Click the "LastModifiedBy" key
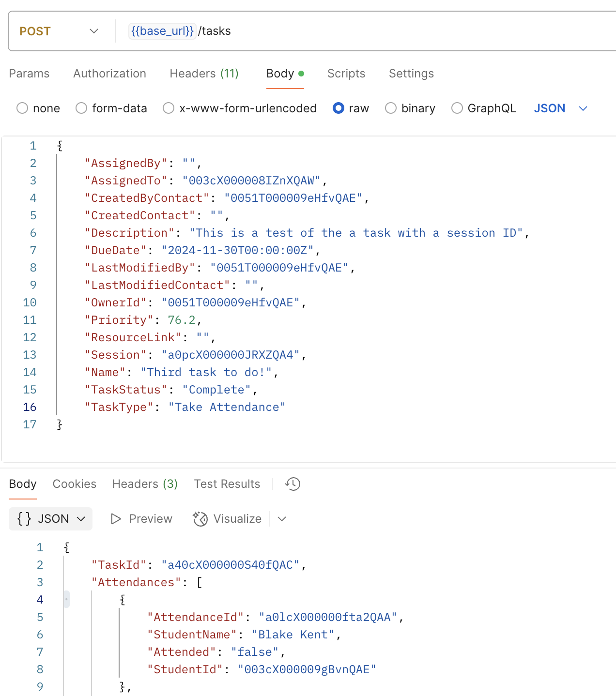616x696 pixels. click(140, 268)
